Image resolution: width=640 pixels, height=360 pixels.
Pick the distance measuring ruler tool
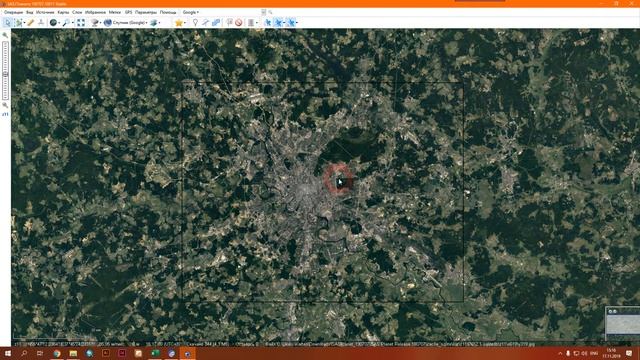click(x=31, y=22)
